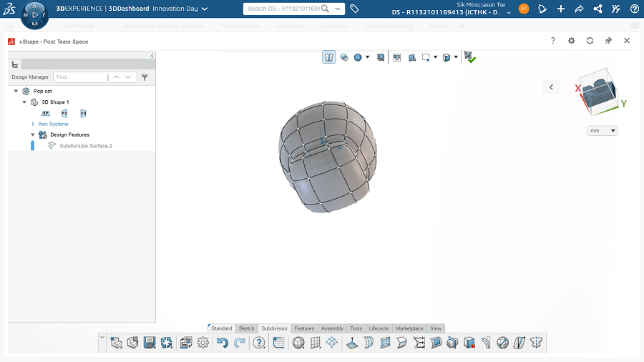Open the mm units dropdown

[x=602, y=131]
